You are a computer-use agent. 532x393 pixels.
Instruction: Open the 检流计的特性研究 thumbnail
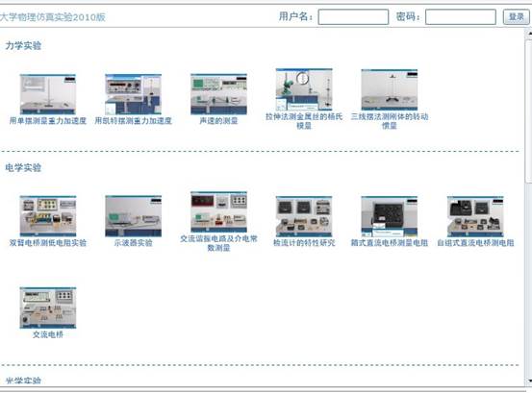pyautogui.click(x=304, y=216)
